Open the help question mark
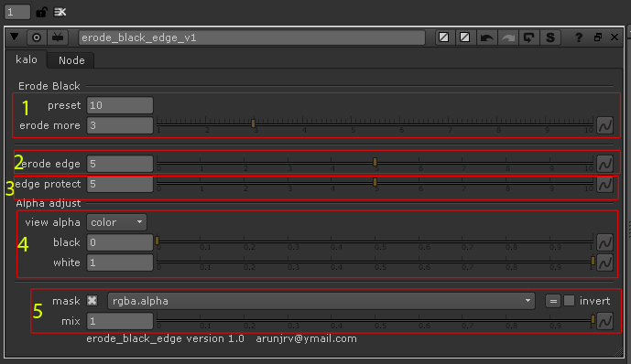Screen dimensions: 631x364 [x=579, y=37]
